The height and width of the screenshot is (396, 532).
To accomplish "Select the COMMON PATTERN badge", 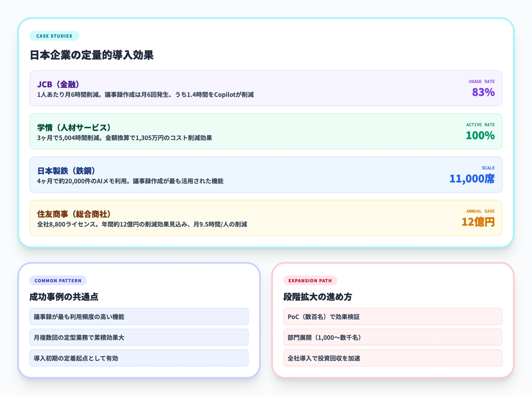I will pyautogui.click(x=58, y=281).
